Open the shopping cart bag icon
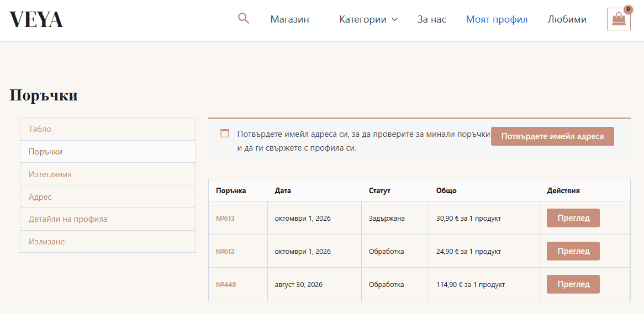Viewport: 644px width, 314px height. click(619, 19)
